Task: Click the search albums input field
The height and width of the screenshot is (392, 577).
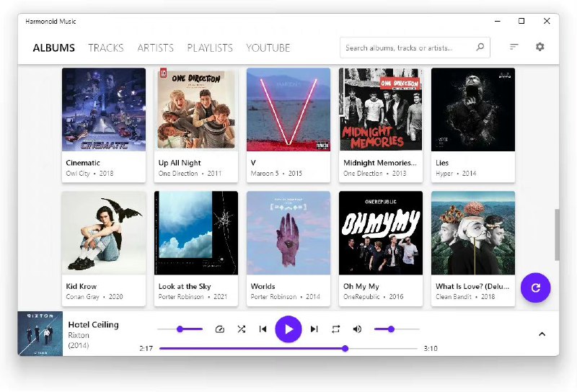Action: click(x=415, y=48)
